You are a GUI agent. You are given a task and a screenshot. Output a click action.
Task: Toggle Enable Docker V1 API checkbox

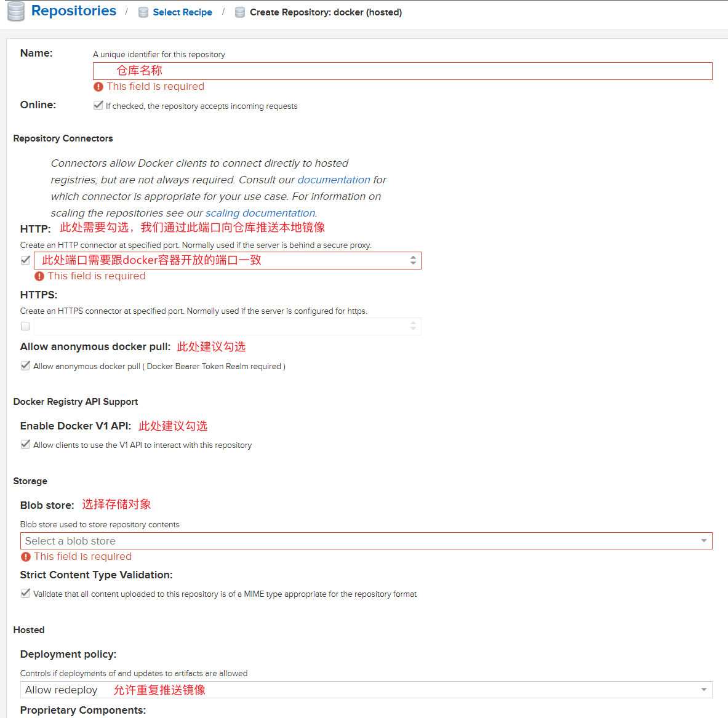tap(25, 444)
